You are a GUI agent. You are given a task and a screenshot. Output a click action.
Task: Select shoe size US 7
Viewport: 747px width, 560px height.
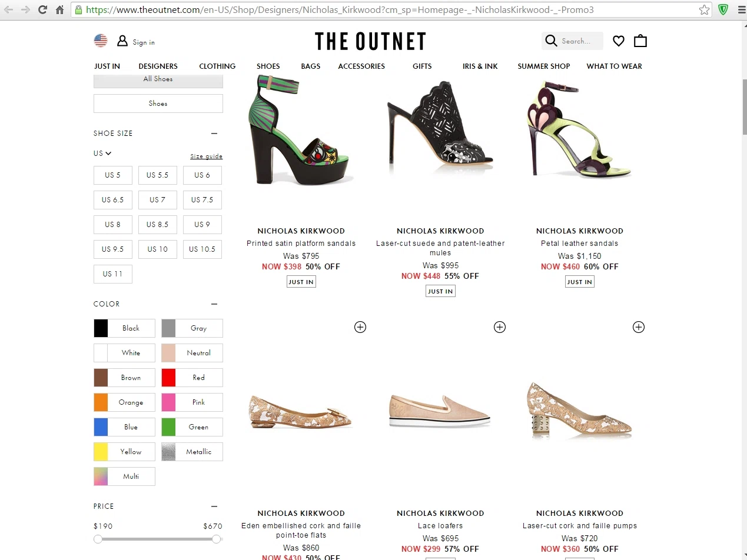[x=158, y=200]
